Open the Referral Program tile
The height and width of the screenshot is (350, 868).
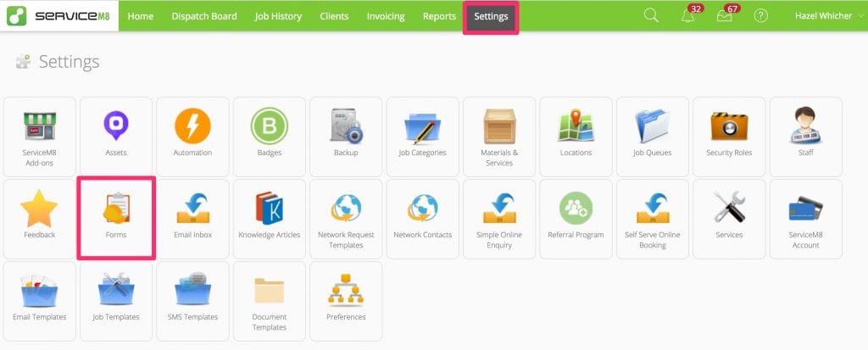click(576, 219)
